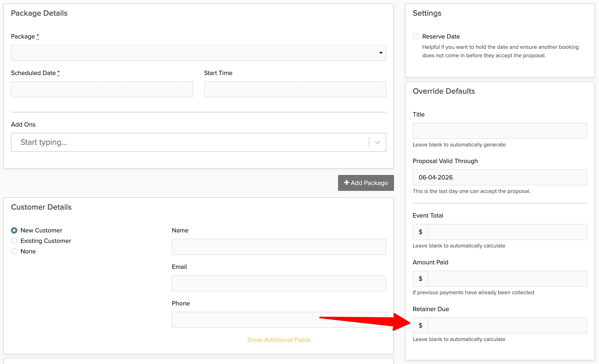Expand the Add Ons chevron
The height and width of the screenshot is (364, 599).
(377, 142)
